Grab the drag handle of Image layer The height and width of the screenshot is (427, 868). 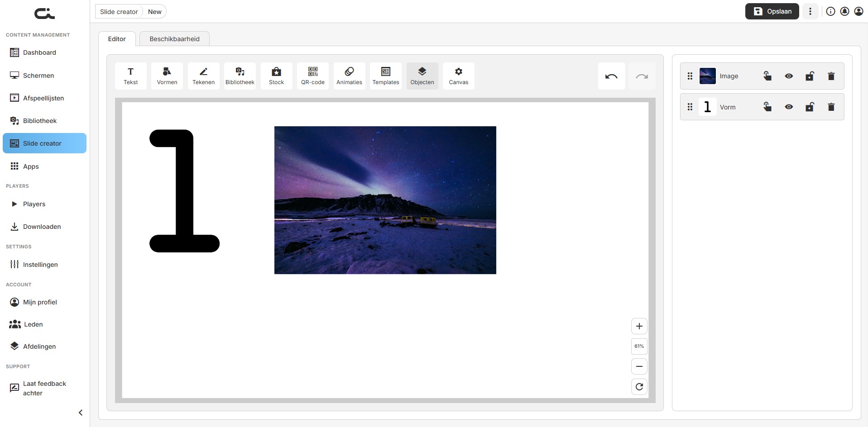pos(690,76)
